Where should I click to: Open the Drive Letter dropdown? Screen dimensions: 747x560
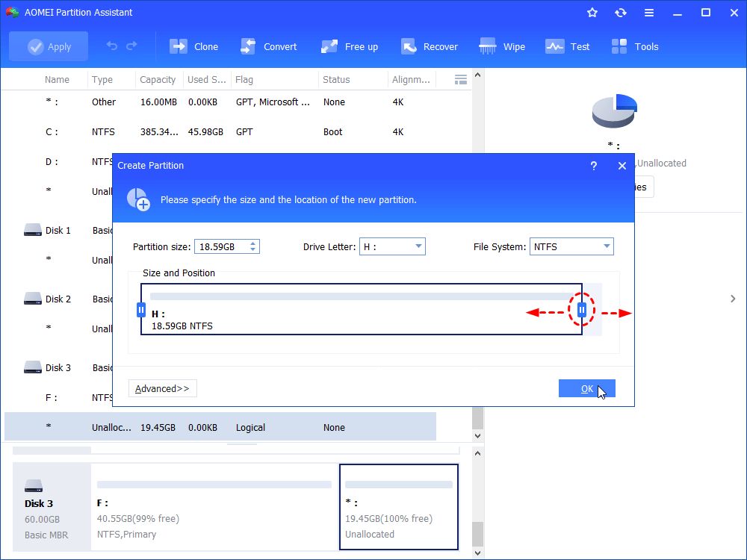point(392,246)
